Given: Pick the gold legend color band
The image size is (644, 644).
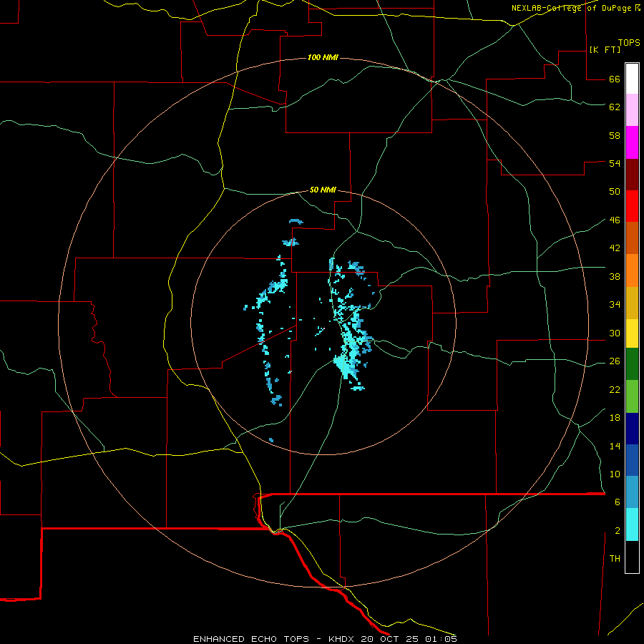Looking at the screenshot, I should (x=632, y=303).
